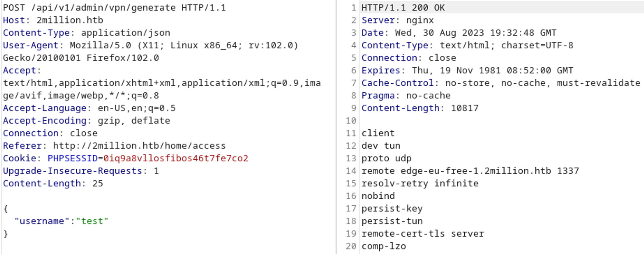The height and width of the screenshot is (254, 644).
Task: Click the remote-cert-tls server line
Action: 422,234
